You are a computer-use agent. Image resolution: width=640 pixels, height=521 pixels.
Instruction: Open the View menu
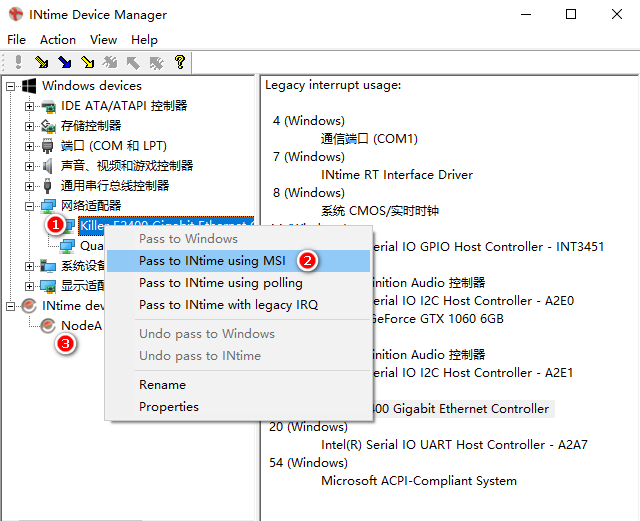tap(103, 40)
